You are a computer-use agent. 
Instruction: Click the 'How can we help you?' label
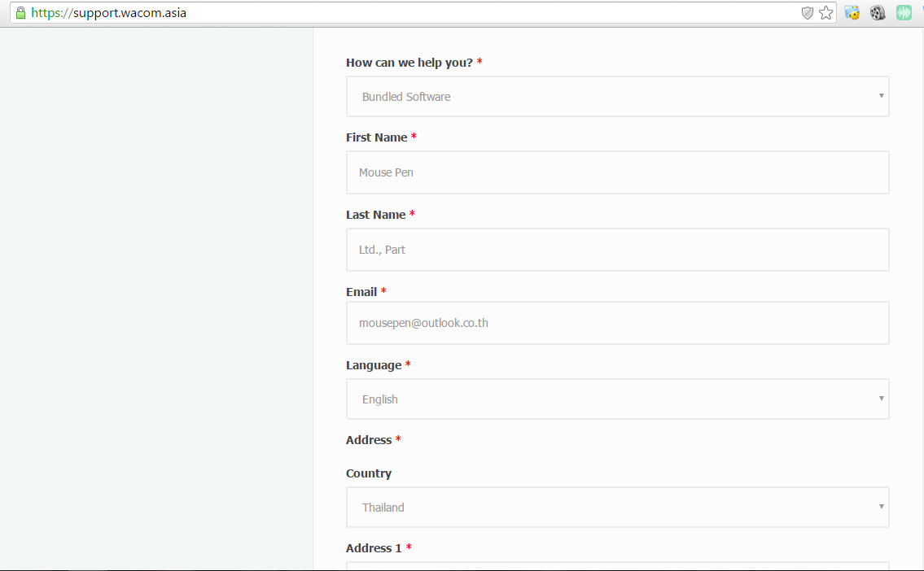(409, 63)
